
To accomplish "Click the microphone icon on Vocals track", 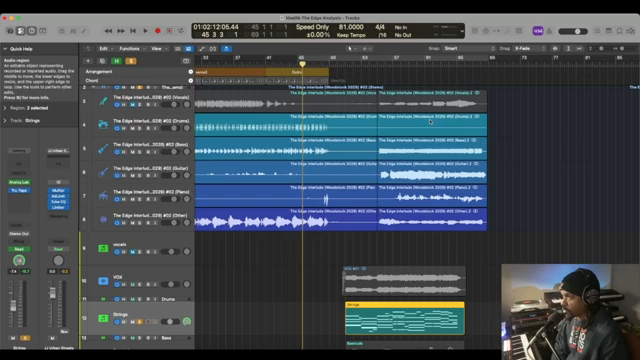I will click(x=103, y=101).
